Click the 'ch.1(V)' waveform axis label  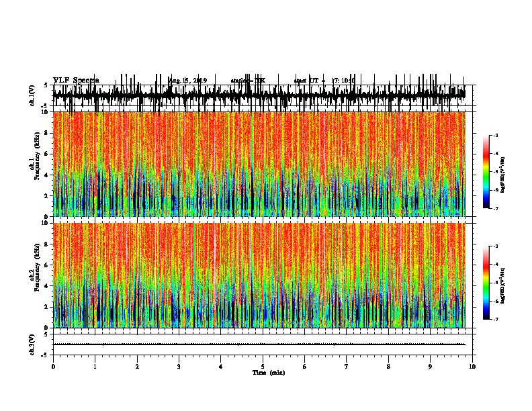[x=32, y=95]
